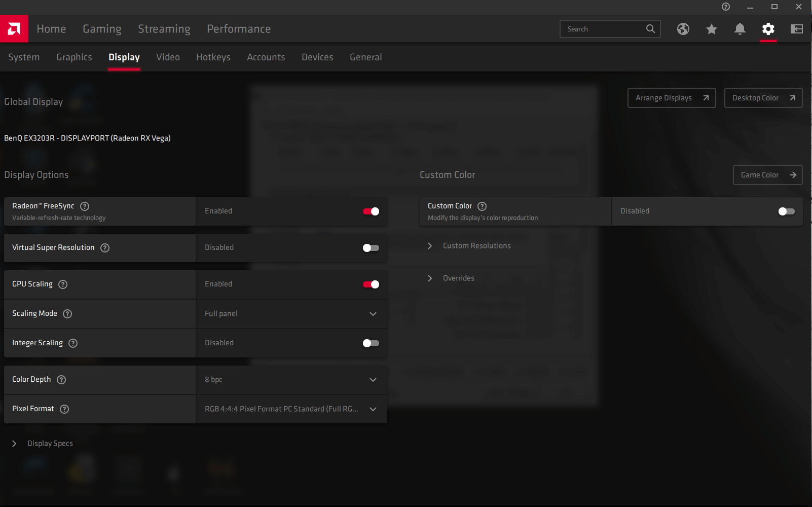The image size is (812, 507).
Task: Open favorites star icon
Action: pyautogui.click(x=712, y=29)
